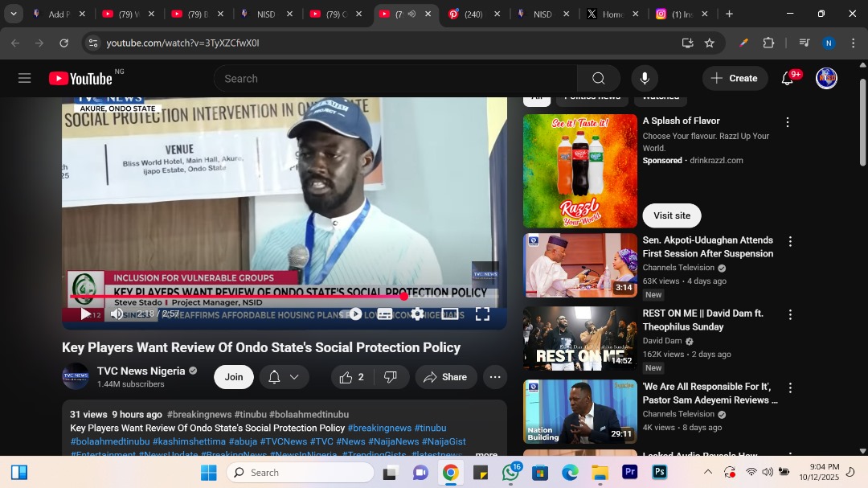Share the video

click(445, 377)
